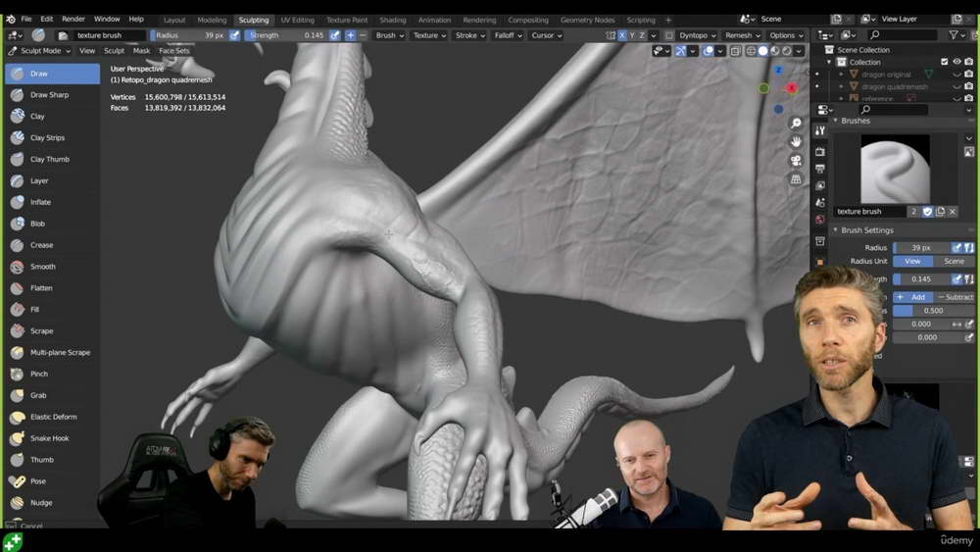Image resolution: width=980 pixels, height=552 pixels.
Task: Click the pan hand gizmo
Action: click(x=796, y=142)
